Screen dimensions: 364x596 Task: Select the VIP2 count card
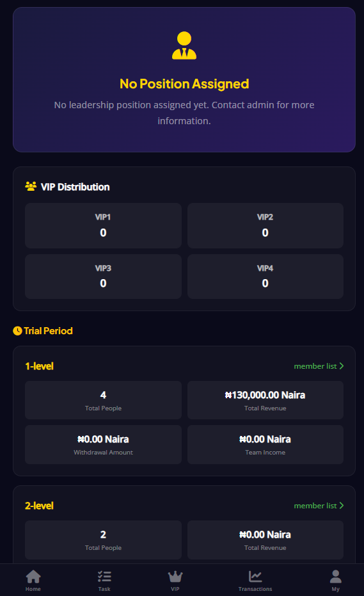[265, 225]
